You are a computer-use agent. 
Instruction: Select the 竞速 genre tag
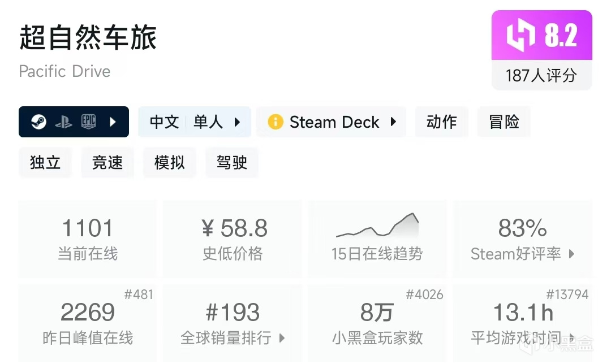(107, 162)
